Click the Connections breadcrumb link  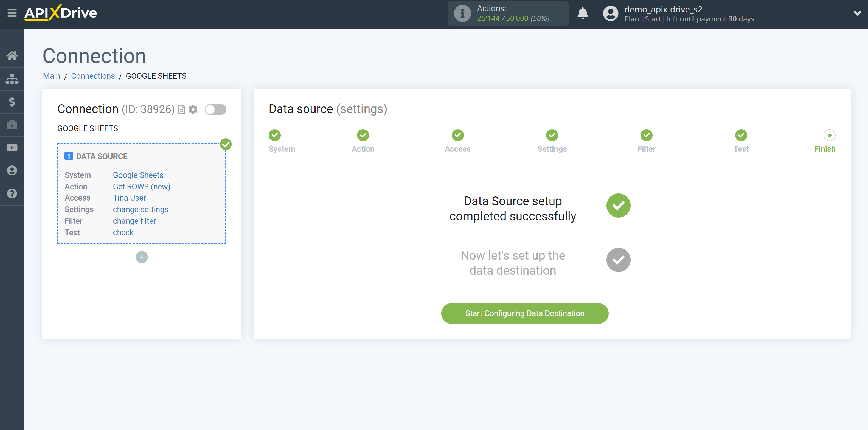(92, 76)
